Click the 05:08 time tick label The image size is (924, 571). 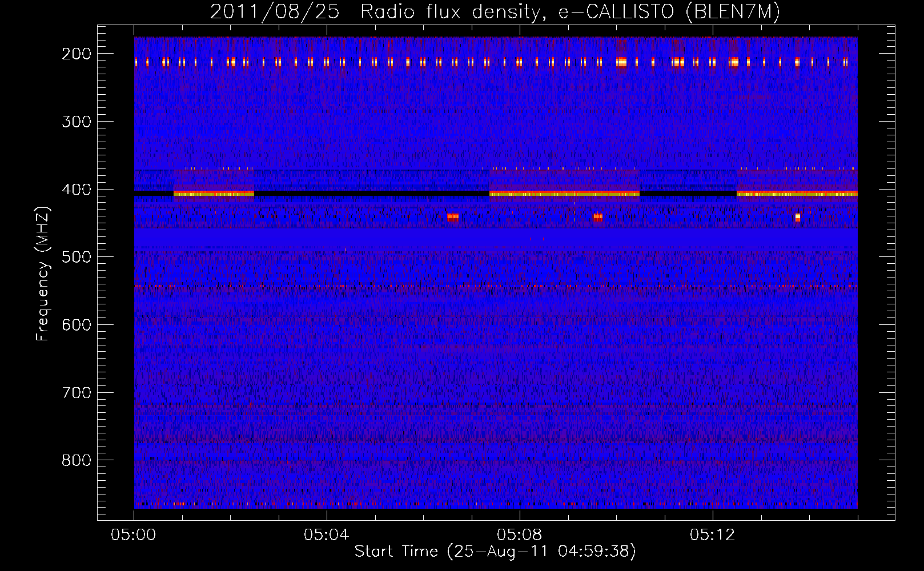[x=520, y=535]
